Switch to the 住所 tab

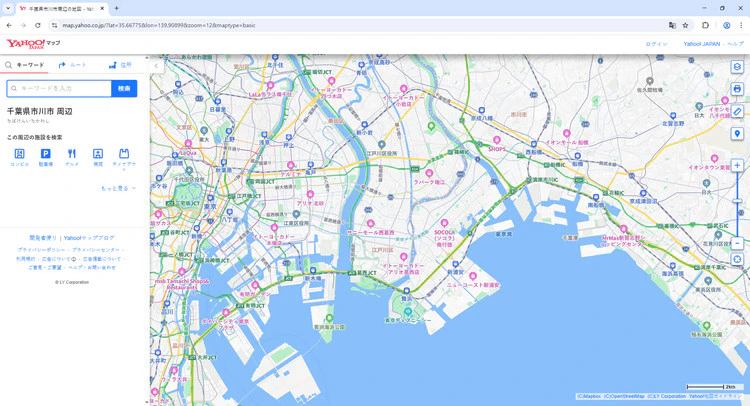pyautogui.click(x=120, y=64)
